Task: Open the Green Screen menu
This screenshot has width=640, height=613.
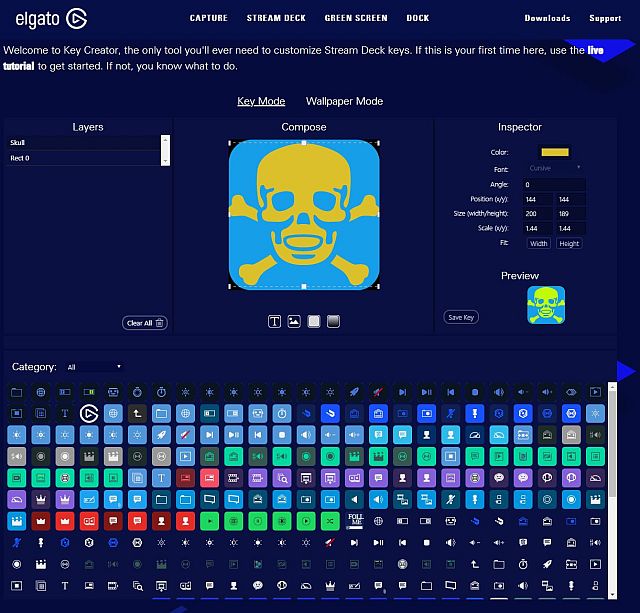Action: click(355, 18)
